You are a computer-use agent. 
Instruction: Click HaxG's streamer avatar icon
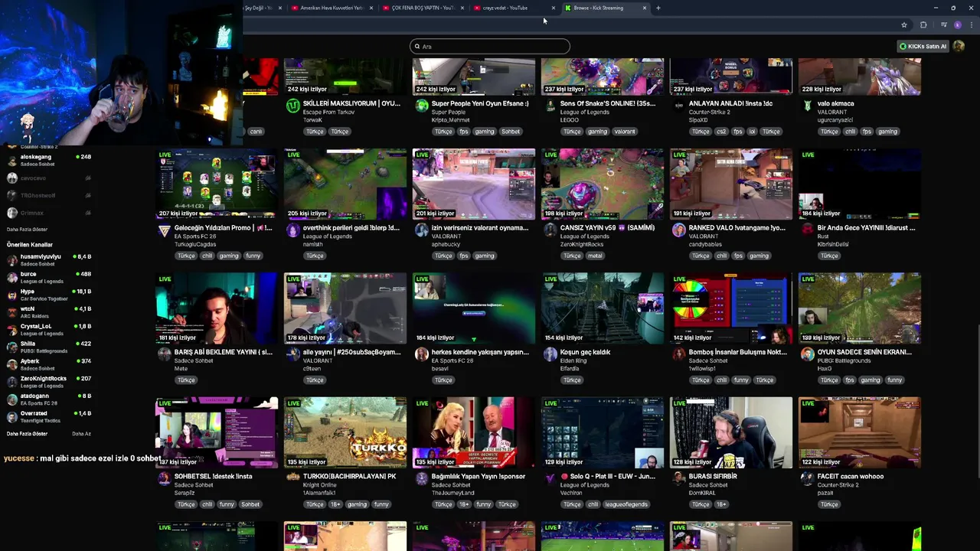click(x=807, y=354)
